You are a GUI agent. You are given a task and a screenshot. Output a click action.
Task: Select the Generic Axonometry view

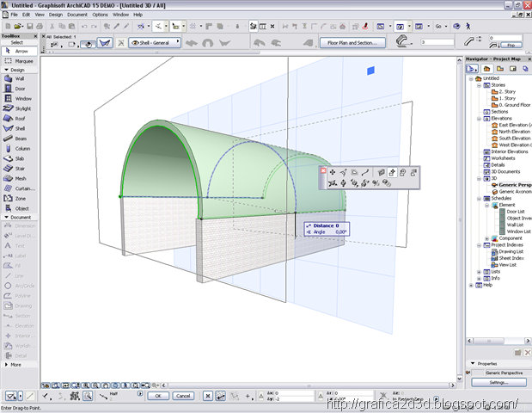point(515,192)
